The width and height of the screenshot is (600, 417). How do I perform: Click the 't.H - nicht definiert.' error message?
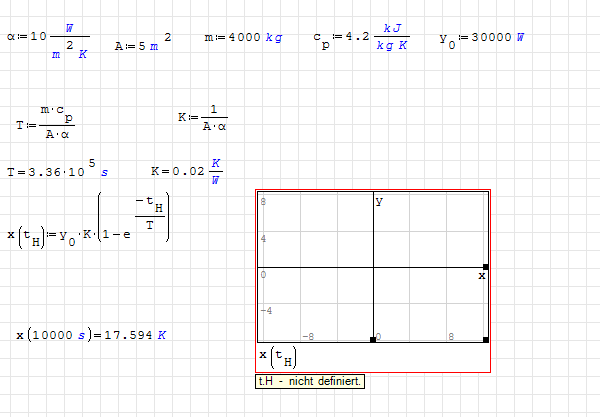coord(309,381)
